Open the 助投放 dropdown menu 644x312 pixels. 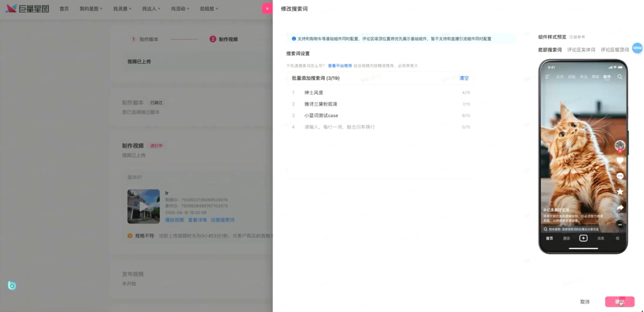pyautogui.click(x=209, y=9)
